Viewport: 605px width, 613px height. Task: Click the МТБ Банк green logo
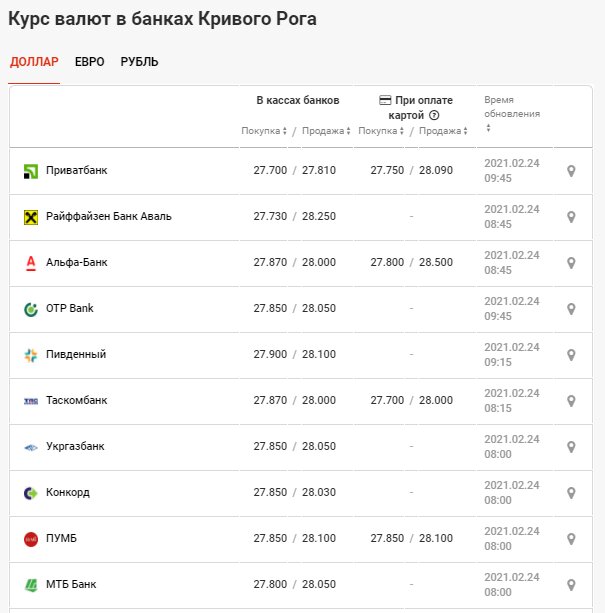[31, 585]
